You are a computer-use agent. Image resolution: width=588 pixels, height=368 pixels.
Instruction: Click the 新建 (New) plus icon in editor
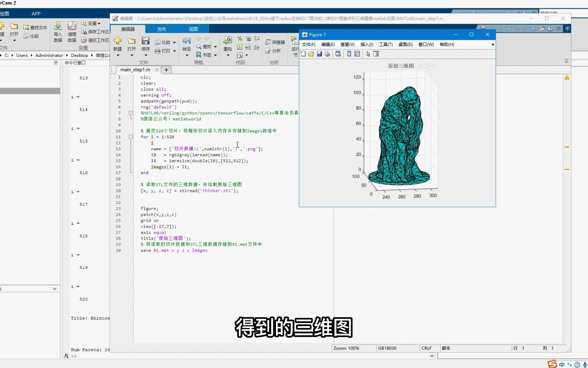click(117, 41)
